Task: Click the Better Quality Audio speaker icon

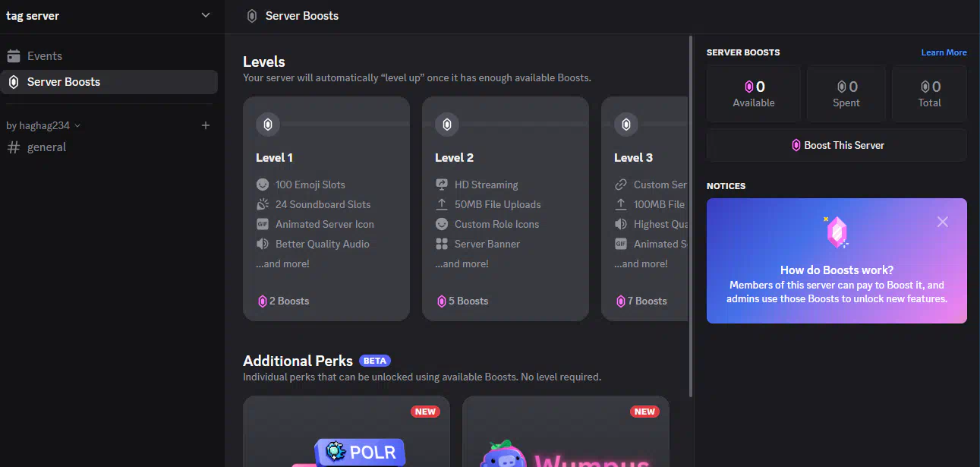Action: (x=263, y=244)
